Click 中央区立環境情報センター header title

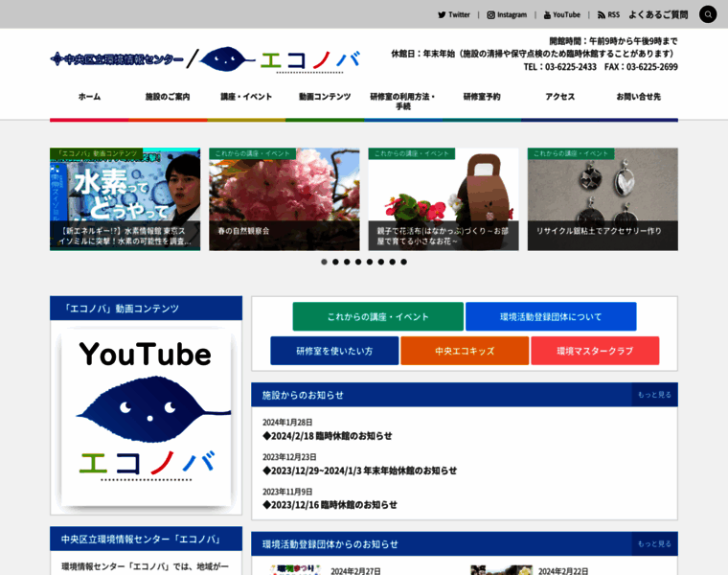point(117,59)
